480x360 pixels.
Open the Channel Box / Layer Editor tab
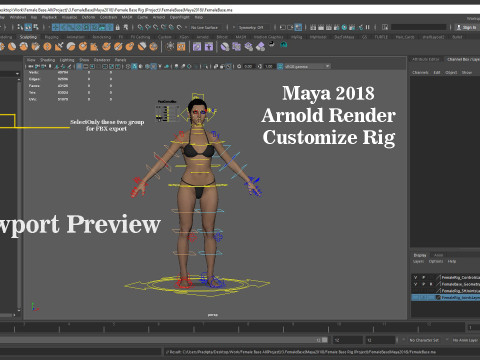463,59
